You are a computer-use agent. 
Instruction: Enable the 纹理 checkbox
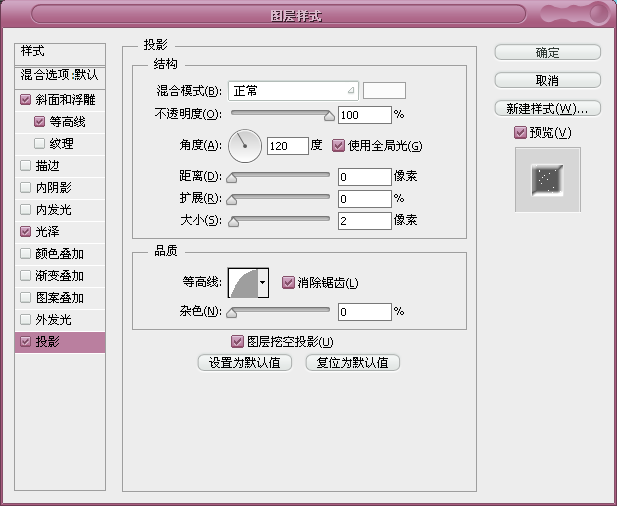(39, 144)
